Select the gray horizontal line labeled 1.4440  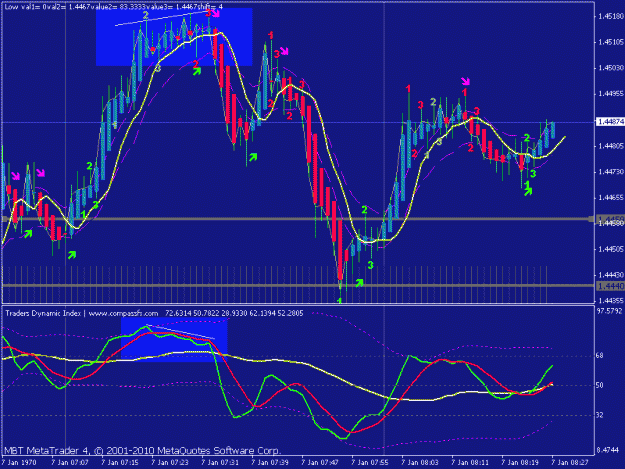click(x=297, y=285)
